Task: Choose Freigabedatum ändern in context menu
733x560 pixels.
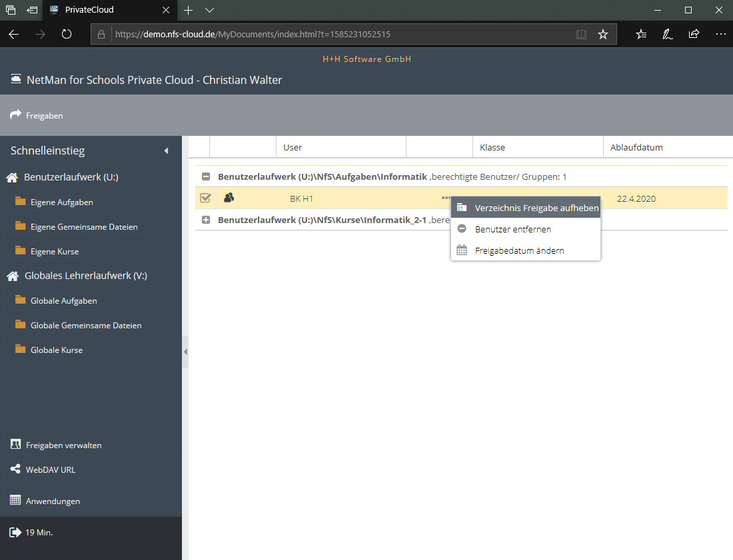Action: (526, 250)
